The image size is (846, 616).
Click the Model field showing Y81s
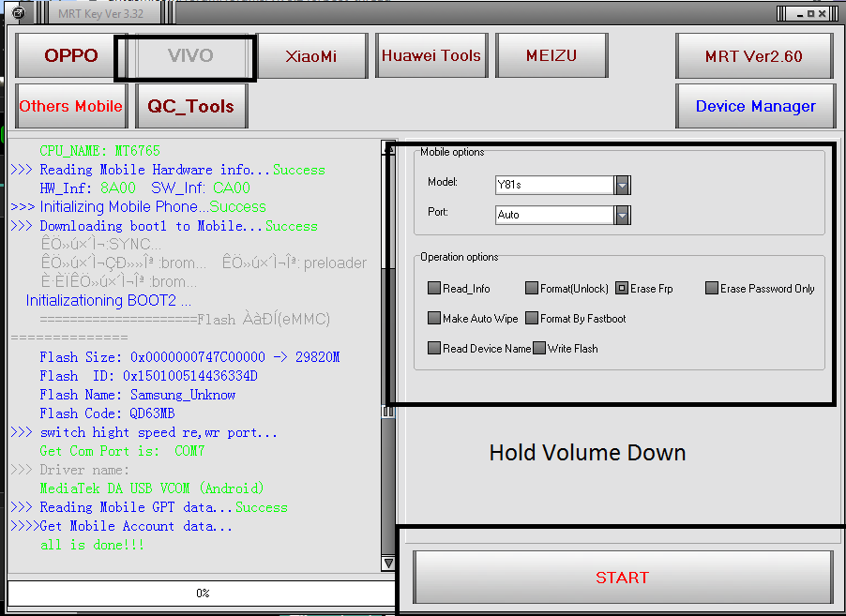click(554, 185)
